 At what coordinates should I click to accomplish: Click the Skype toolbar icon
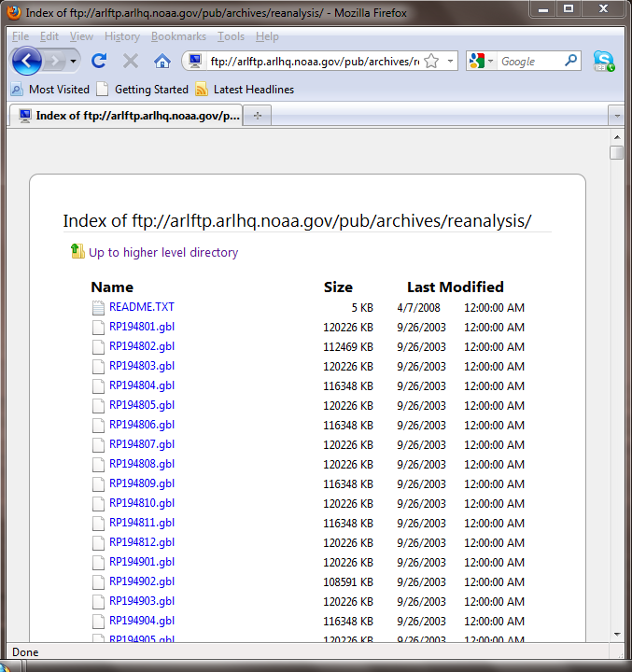[x=604, y=62]
